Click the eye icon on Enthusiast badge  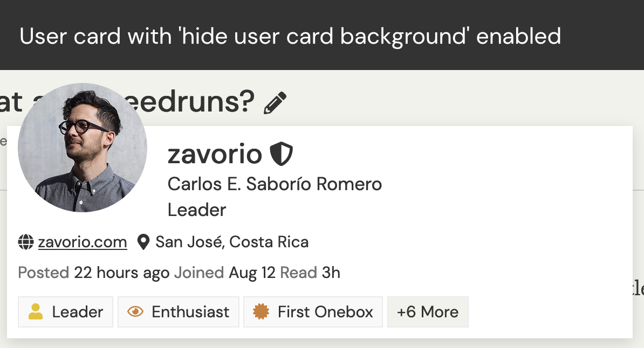135,312
